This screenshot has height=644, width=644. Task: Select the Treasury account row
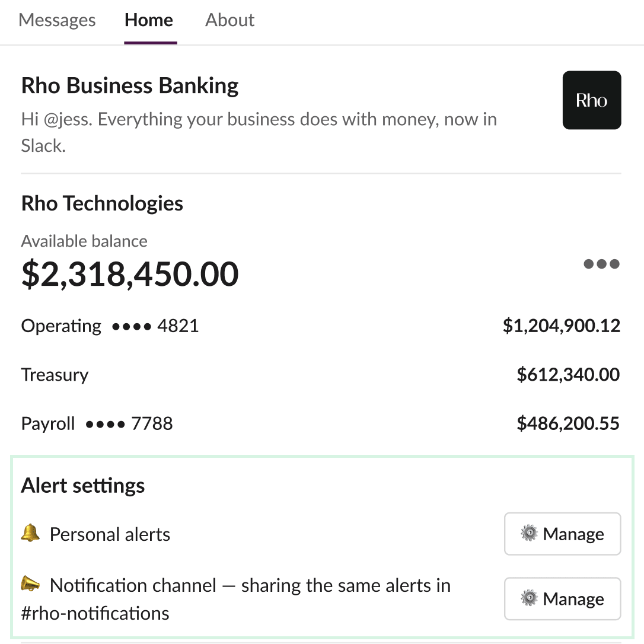(320, 375)
